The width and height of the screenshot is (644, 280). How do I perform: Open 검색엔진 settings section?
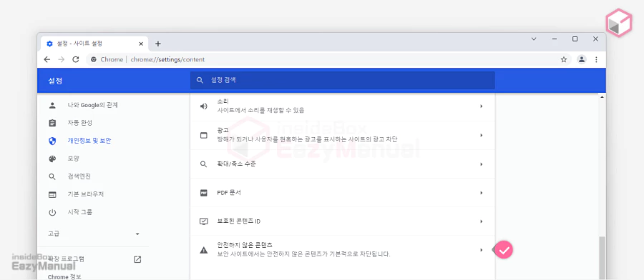[x=79, y=176]
